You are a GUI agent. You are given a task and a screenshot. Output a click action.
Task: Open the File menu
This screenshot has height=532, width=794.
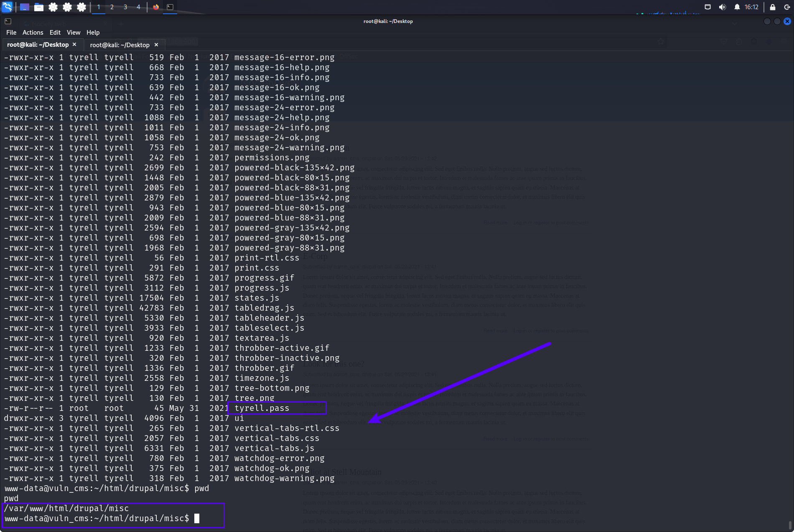point(11,33)
